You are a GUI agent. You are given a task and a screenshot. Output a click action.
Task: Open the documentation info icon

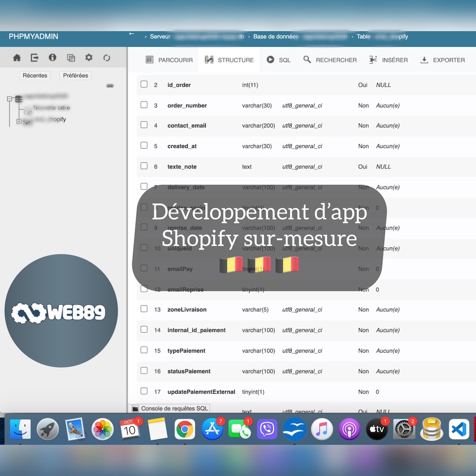point(52,58)
